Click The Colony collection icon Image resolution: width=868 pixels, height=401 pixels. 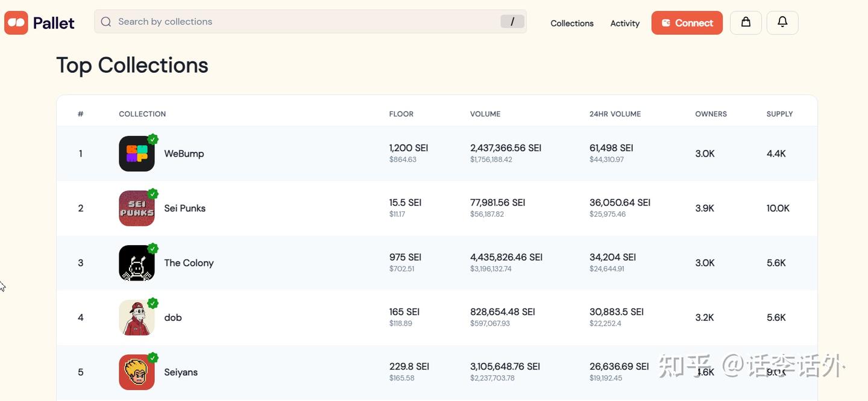click(136, 263)
